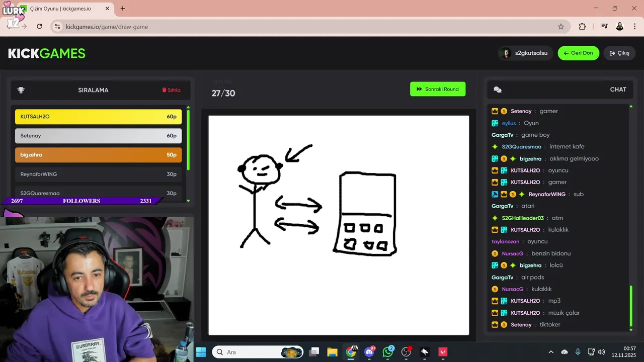The image size is (644, 362).
Task: Open OBS Studio from the taskbar
Action: click(406, 352)
